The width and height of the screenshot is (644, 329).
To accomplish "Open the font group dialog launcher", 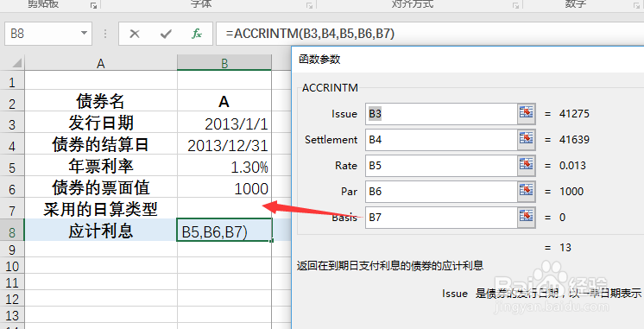I will coord(309,5).
